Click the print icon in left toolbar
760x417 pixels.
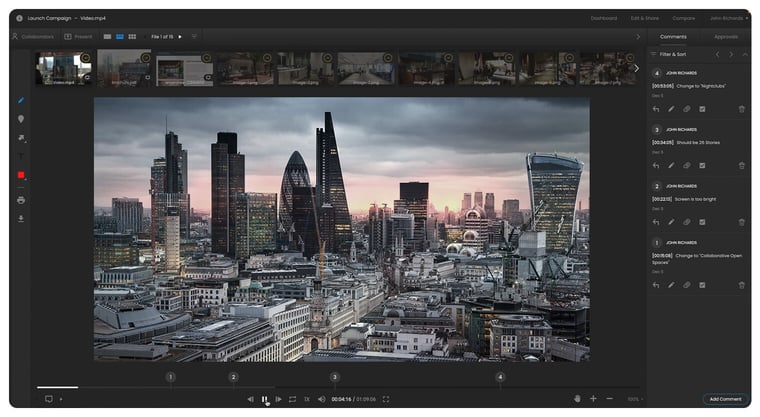tap(21, 200)
